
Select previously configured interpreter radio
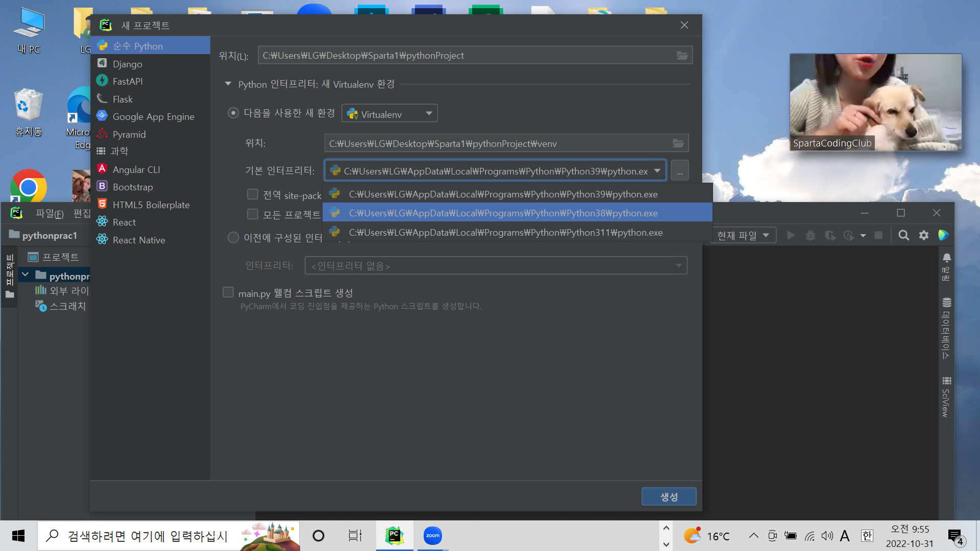pos(233,237)
